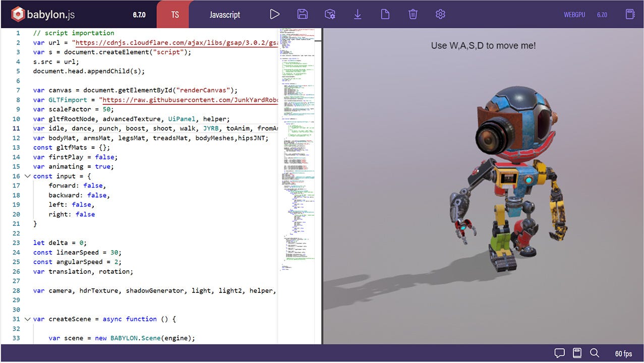This screenshot has width=644, height=363.
Task: Collapse the createScene function at line 31
Action: tap(27, 319)
